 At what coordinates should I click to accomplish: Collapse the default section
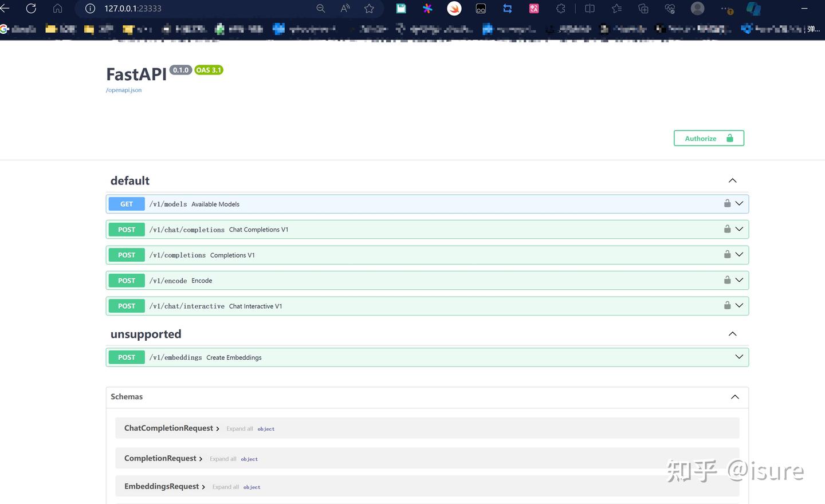coord(732,180)
